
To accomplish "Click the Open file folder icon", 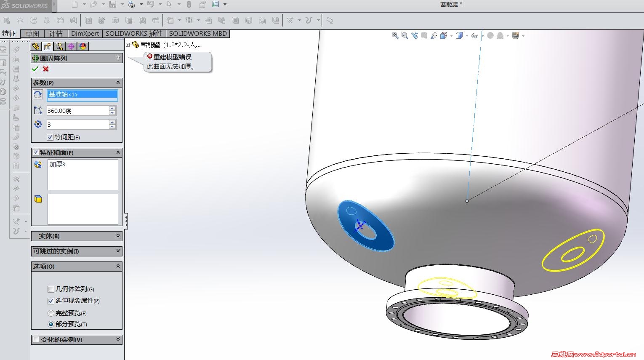I will (x=93, y=4).
